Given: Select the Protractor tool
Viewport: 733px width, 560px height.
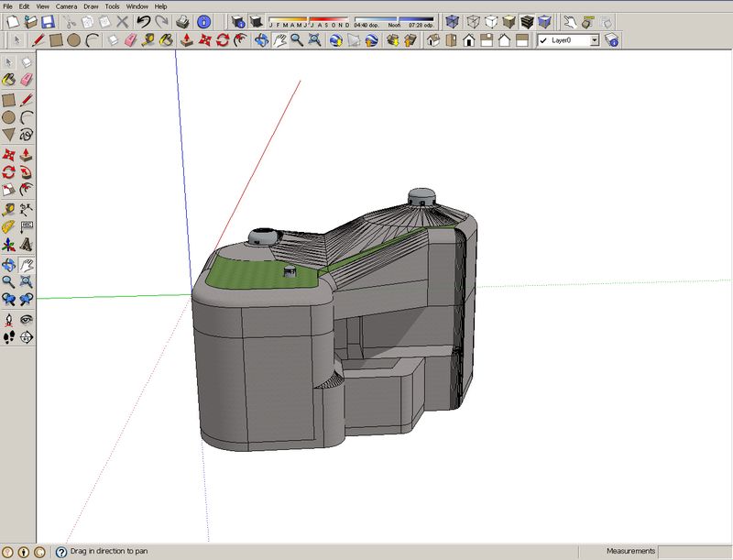Looking at the screenshot, I should pos(8,225).
